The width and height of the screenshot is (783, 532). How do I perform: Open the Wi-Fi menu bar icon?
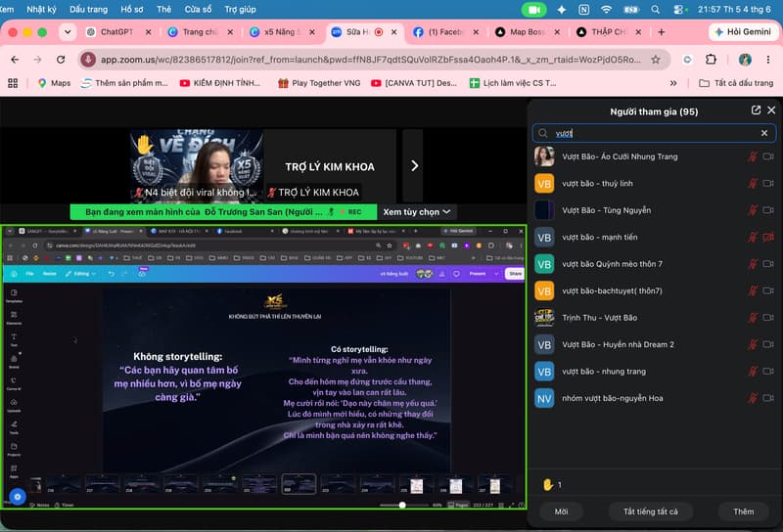[x=606, y=9]
